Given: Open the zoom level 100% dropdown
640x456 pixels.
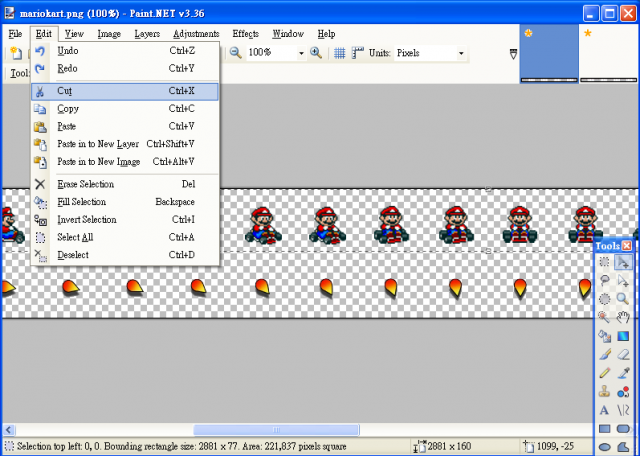Looking at the screenshot, I should coord(301,53).
